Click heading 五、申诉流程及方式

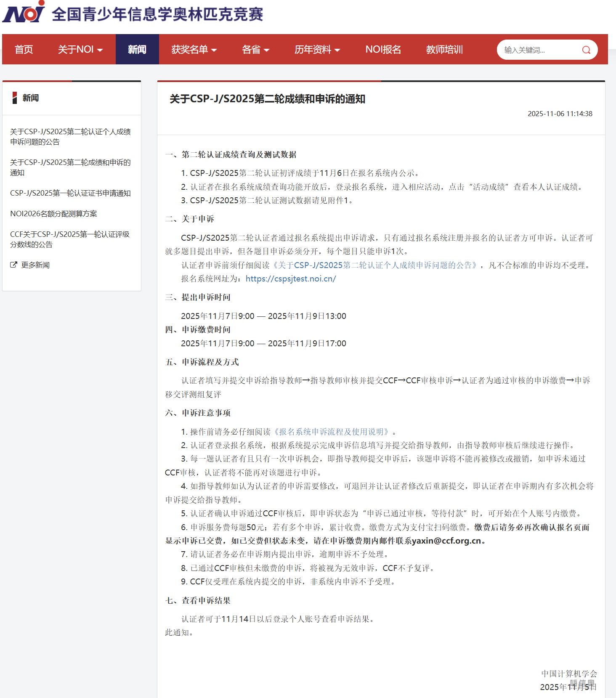pyautogui.click(x=202, y=362)
